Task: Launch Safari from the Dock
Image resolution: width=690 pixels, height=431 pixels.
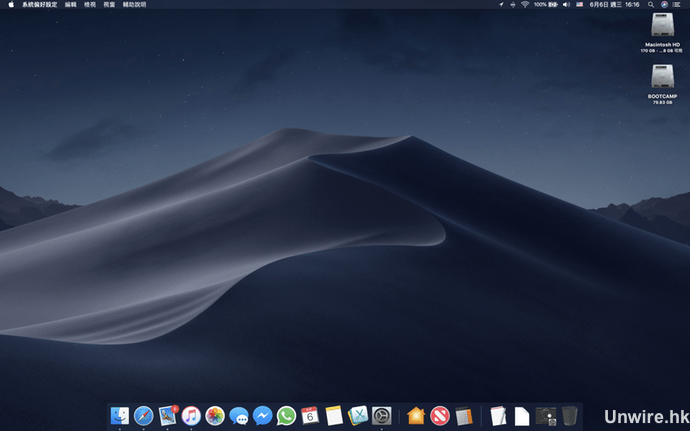Action: pos(143,416)
